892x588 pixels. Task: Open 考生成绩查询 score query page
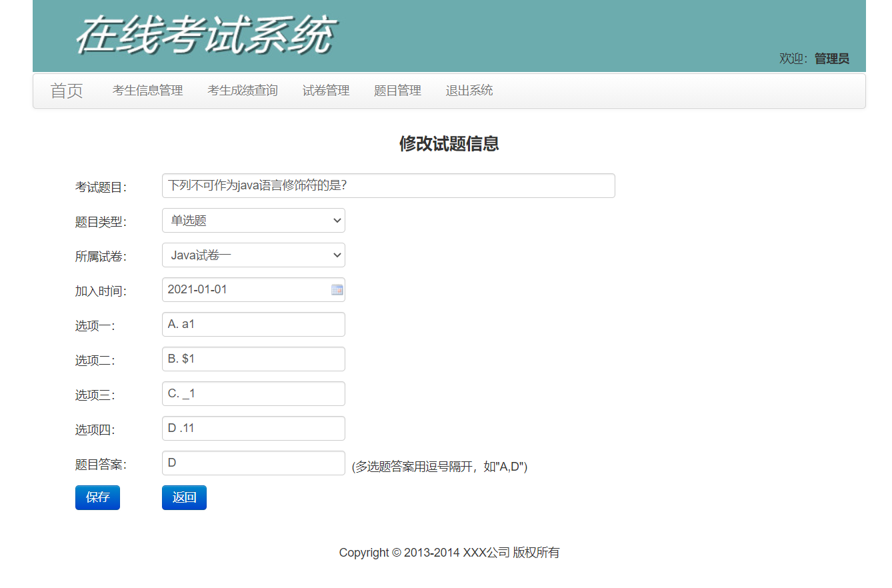click(243, 91)
